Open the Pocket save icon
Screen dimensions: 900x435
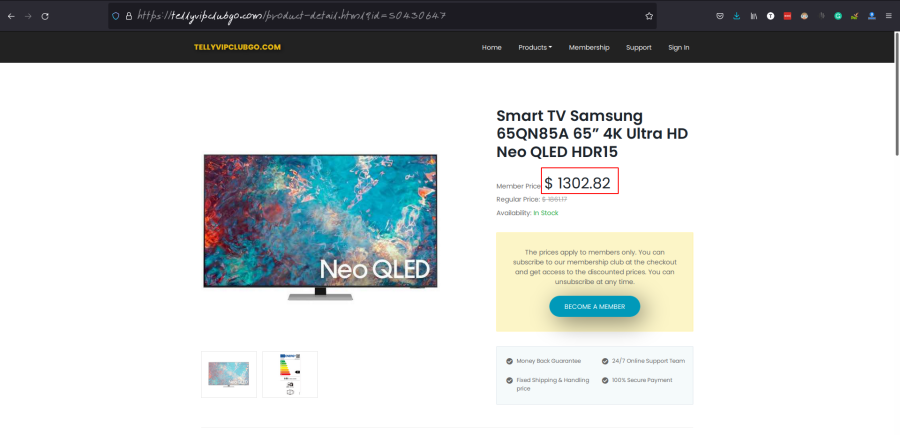(x=720, y=16)
